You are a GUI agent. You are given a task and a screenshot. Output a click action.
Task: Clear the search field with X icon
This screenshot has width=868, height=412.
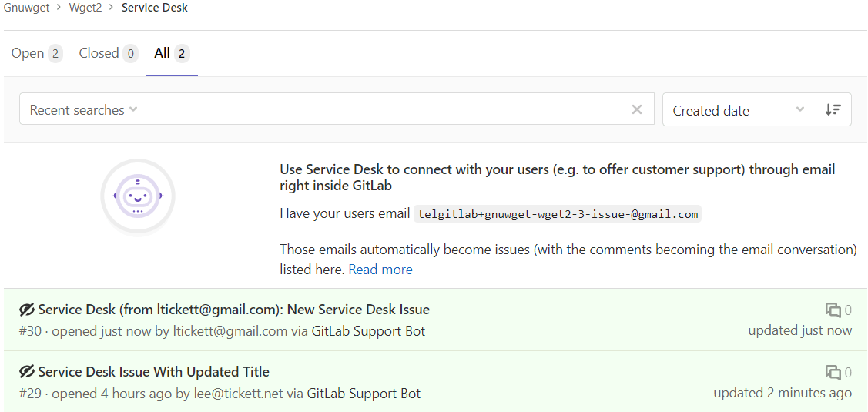(x=636, y=109)
